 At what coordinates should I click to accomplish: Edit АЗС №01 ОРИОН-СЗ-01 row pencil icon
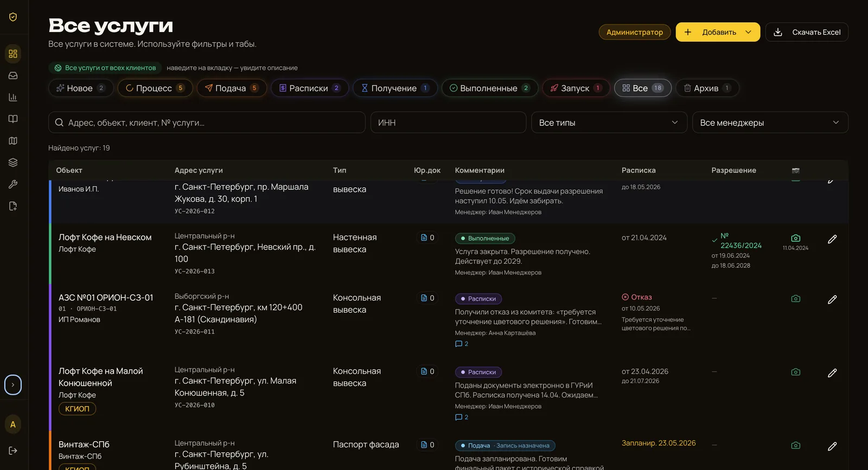tap(832, 299)
